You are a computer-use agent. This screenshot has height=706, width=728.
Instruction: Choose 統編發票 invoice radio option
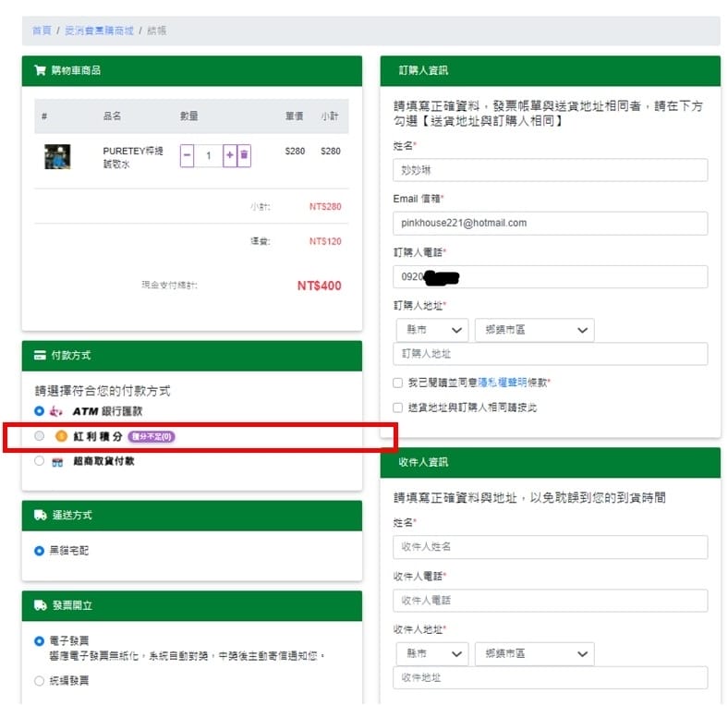pos(39,681)
